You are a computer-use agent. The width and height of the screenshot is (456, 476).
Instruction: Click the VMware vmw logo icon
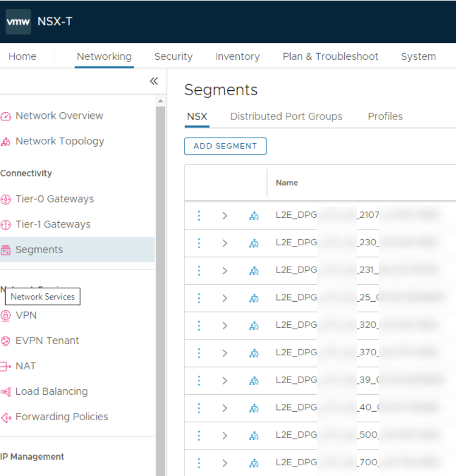(18, 21)
